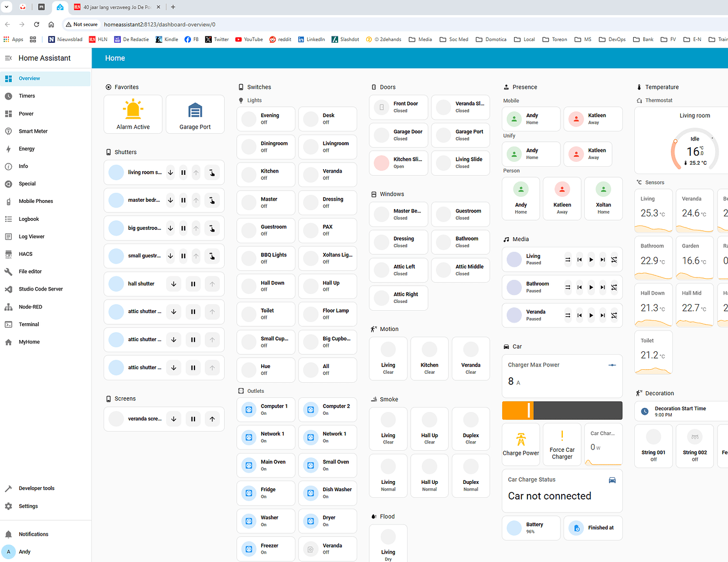The height and width of the screenshot is (562, 728).
Task: Open the Studio Code Server panel
Action: (46, 289)
